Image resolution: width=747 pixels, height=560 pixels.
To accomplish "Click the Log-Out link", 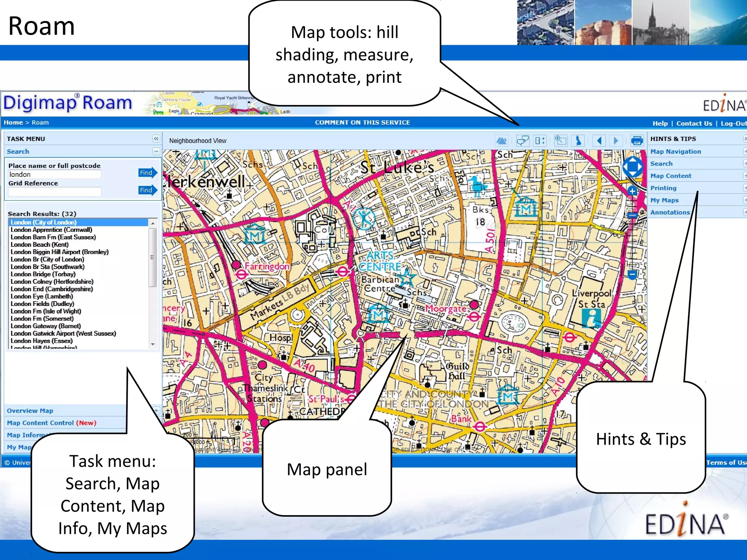I will [x=734, y=123].
